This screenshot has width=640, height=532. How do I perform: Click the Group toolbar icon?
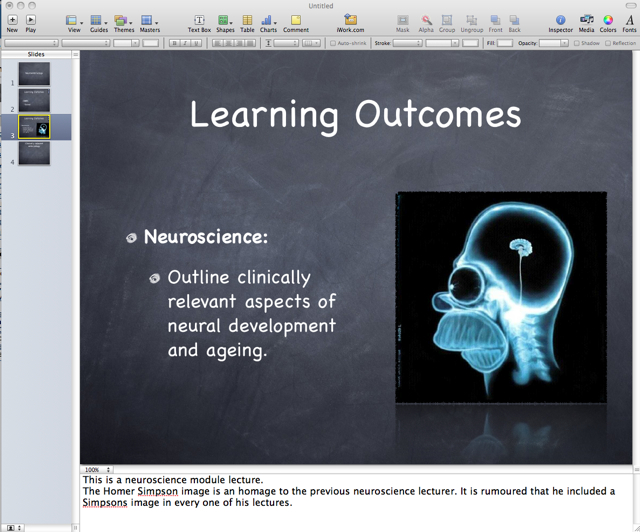[x=447, y=23]
